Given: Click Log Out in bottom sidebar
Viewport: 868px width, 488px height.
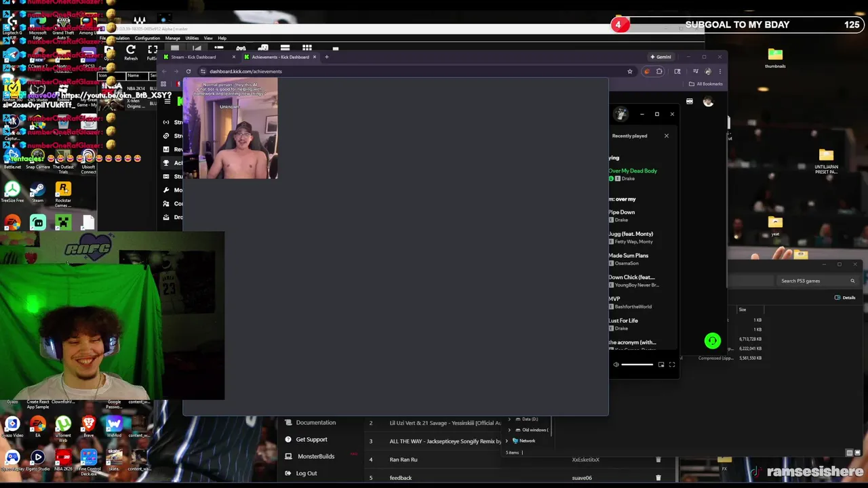Looking at the screenshot, I should tap(301, 473).
